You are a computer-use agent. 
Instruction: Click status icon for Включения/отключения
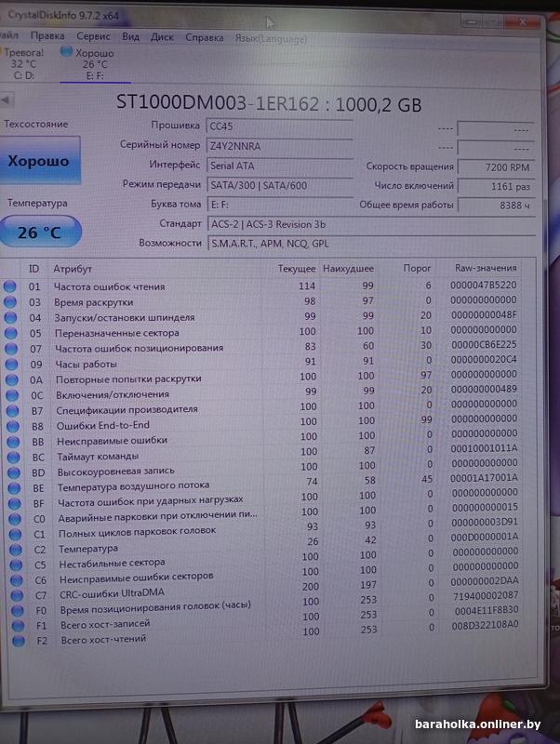point(12,395)
